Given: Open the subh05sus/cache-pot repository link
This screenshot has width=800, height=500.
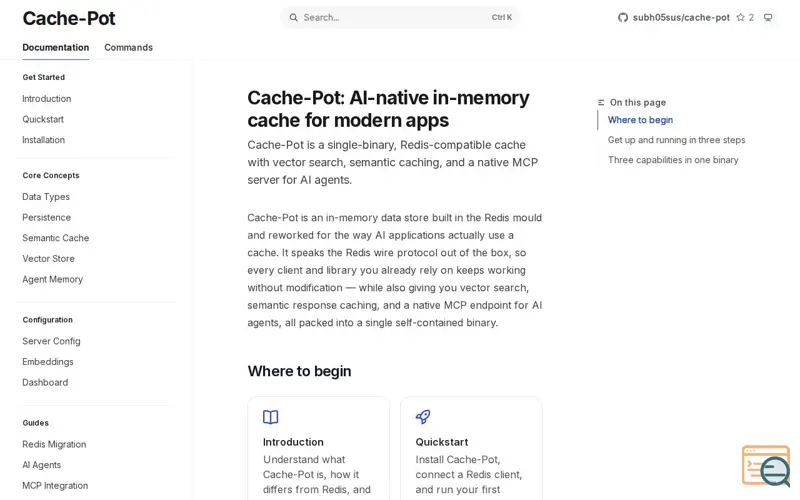Looking at the screenshot, I should [x=681, y=17].
